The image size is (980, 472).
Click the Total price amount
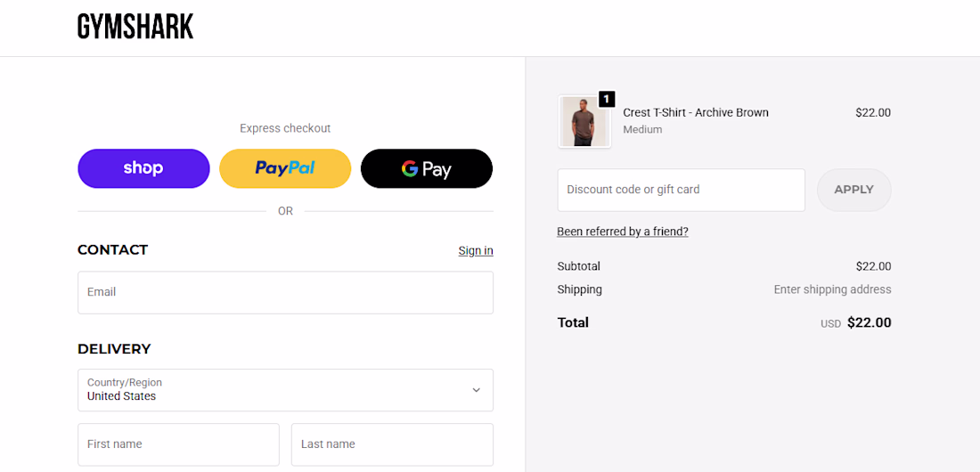point(869,322)
